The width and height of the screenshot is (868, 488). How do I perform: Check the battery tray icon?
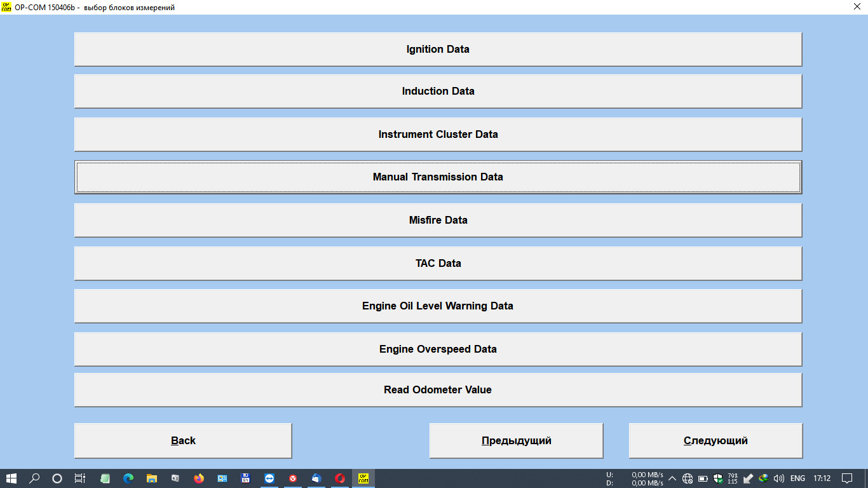tap(703, 478)
